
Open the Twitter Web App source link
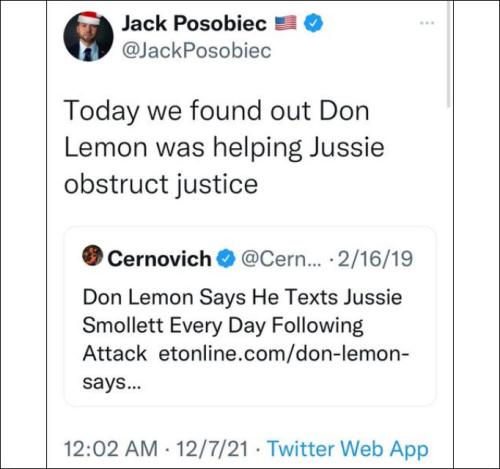click(x=348, y=449)
